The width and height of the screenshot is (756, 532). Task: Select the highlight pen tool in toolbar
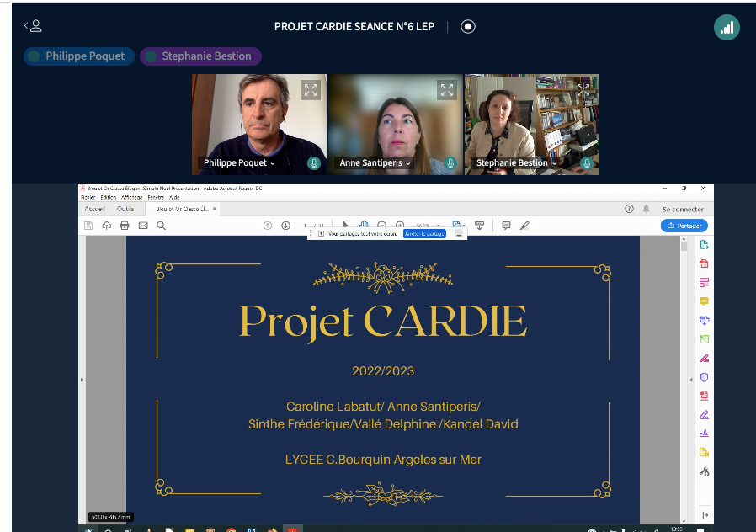[524, 226]
